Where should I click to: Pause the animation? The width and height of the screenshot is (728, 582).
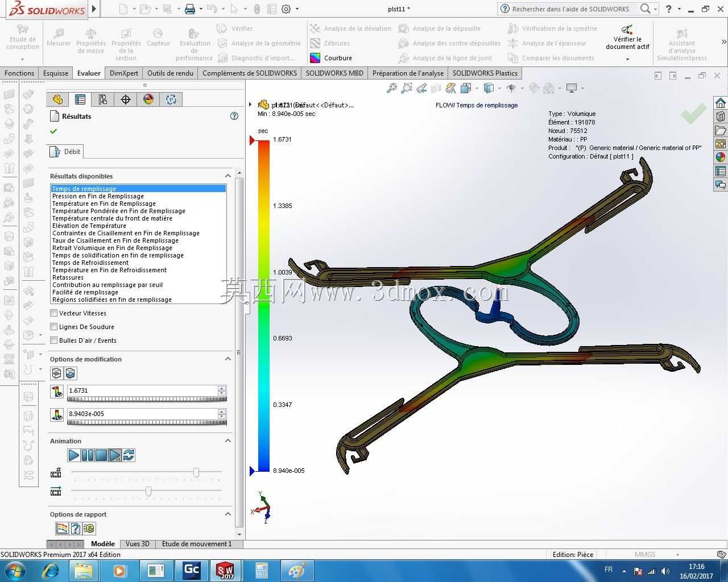tap(88, 455)
